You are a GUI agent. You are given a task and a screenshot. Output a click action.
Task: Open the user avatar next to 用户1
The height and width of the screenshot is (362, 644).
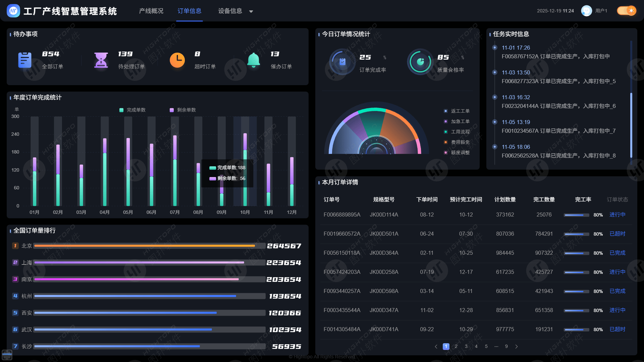pyautogui.click(x=586, y=11)
